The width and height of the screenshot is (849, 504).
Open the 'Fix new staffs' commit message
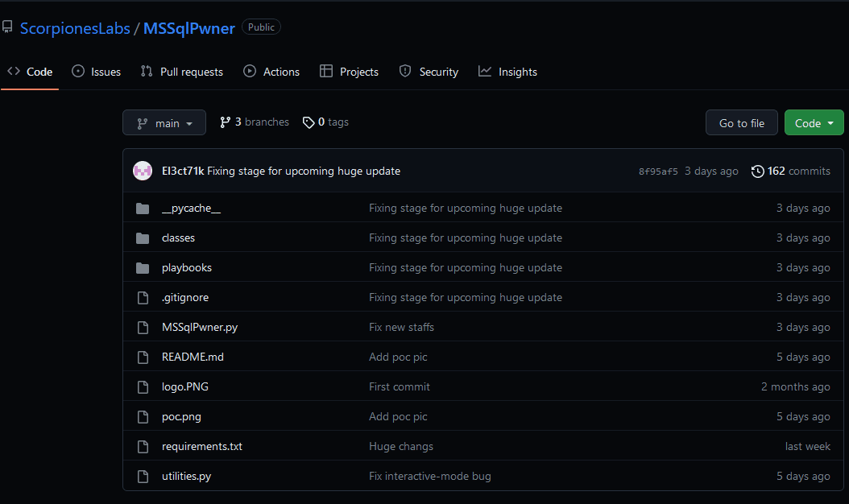[402, 328]
